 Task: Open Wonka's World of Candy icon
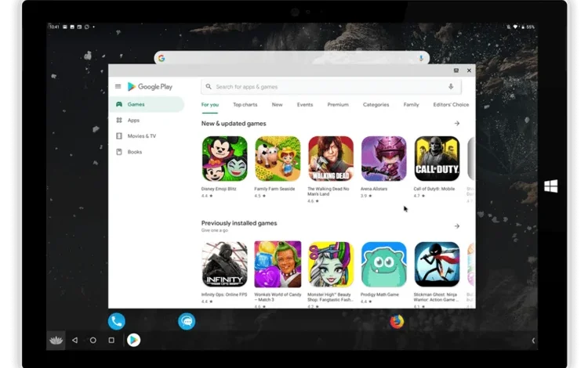click(x=278, y=265)
